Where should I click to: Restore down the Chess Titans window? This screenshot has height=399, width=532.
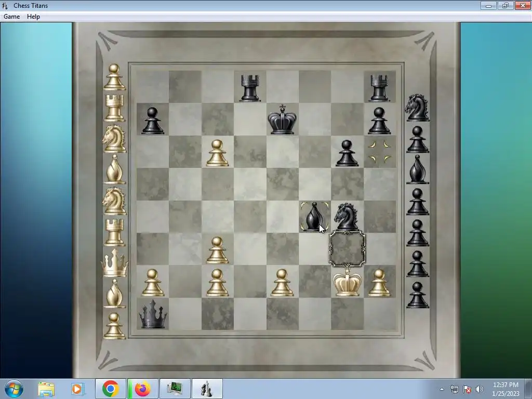tap(506, 5)
